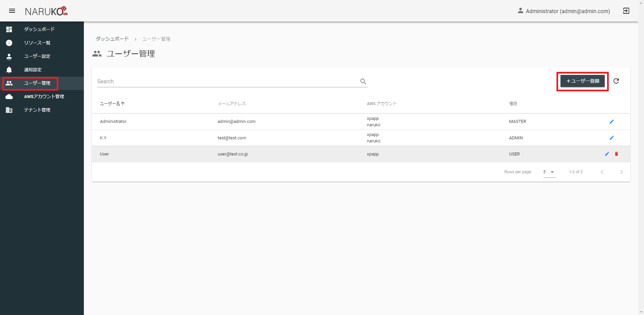Image resolution: width=644 pixels, height=315 pixels.
Task: Click the dashboard grid icon in sidebar
Action: pos(9,29)
